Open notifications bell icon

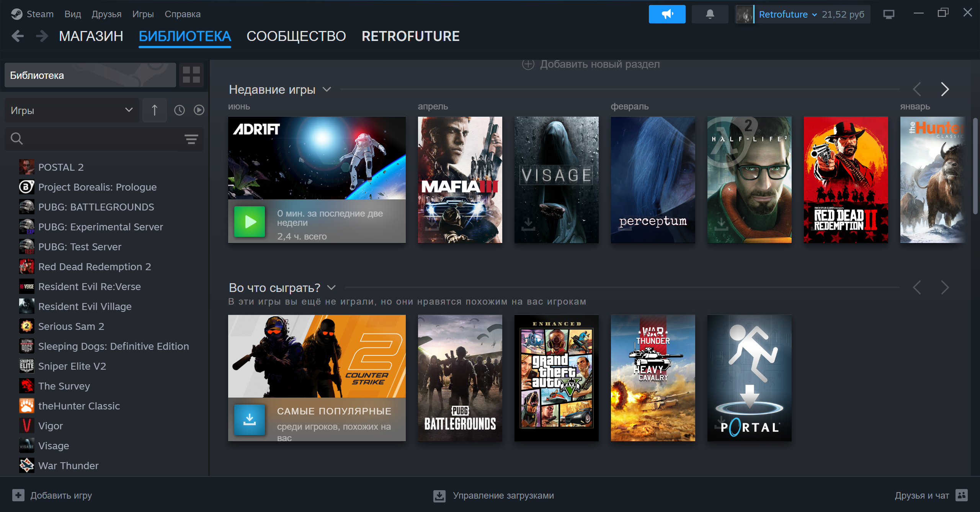[x=710, y=14]
